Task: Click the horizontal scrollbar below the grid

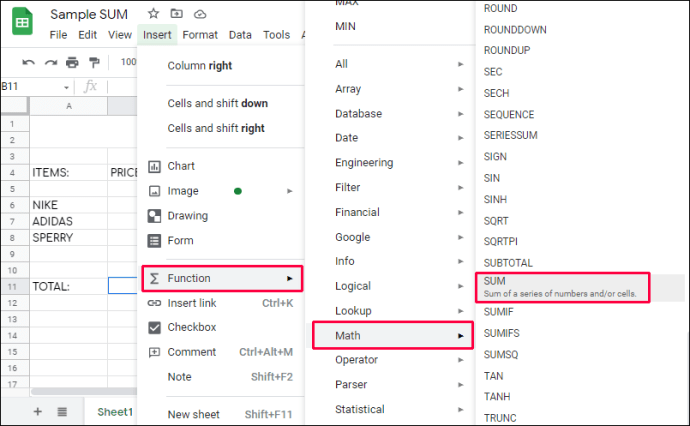Action: click(84, 391)
